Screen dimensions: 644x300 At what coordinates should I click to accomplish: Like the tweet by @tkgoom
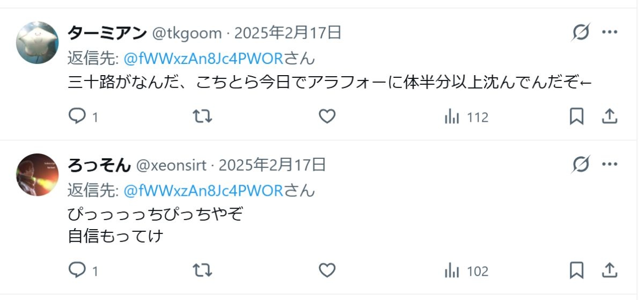(x=327, y=116)
